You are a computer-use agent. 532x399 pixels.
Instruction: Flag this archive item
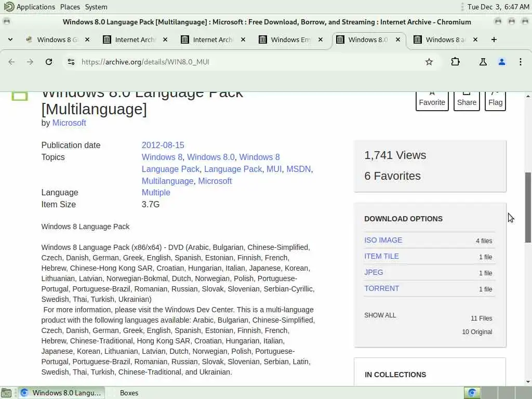pyautogui.click(x=495, y=101)
